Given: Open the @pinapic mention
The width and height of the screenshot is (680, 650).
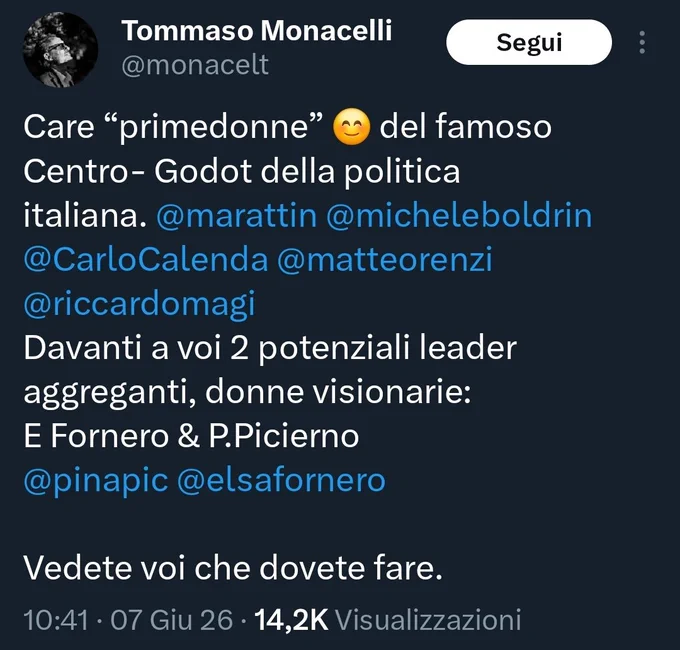Looking at the screenshot, I should [96, 481].
